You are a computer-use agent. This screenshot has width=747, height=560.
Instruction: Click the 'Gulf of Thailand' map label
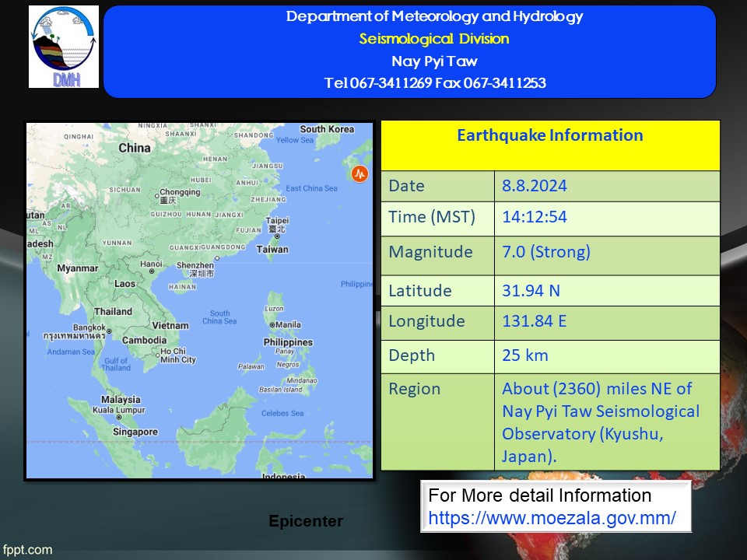(x=116, y=364)
